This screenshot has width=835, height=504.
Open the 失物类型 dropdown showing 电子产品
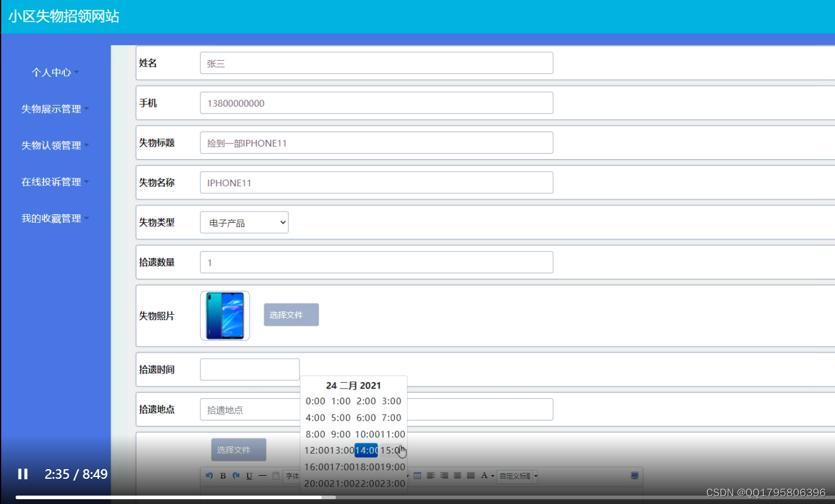coord(244,222)
